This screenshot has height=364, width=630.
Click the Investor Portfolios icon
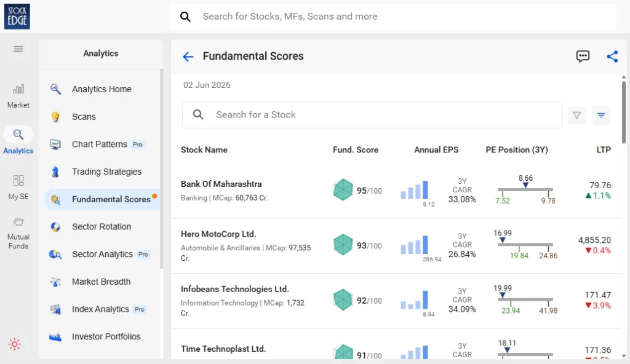click(x=55, y=337)
